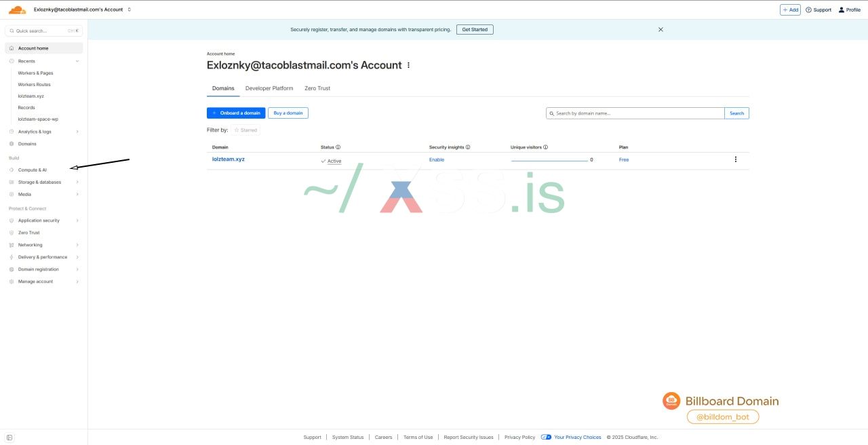This screenshot has height=445, width=868.
Task: Click the Compute & AI icon
Action: pos(12,170)
